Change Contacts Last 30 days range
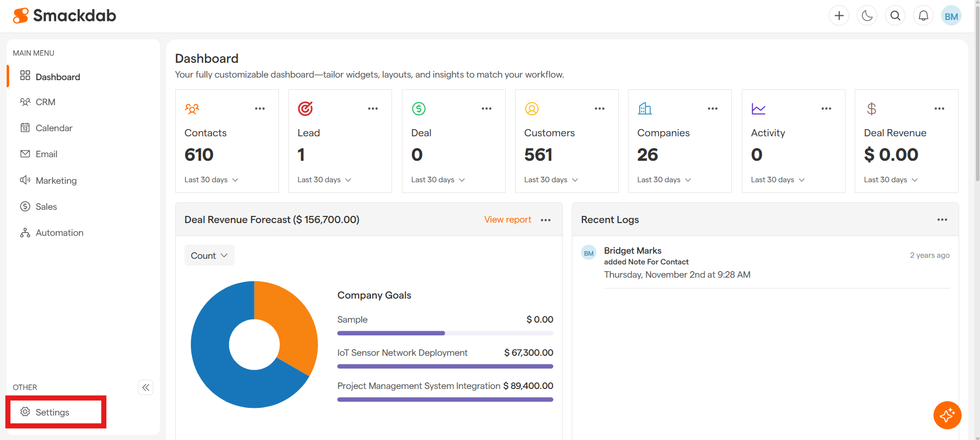 [x=212, y=180]
